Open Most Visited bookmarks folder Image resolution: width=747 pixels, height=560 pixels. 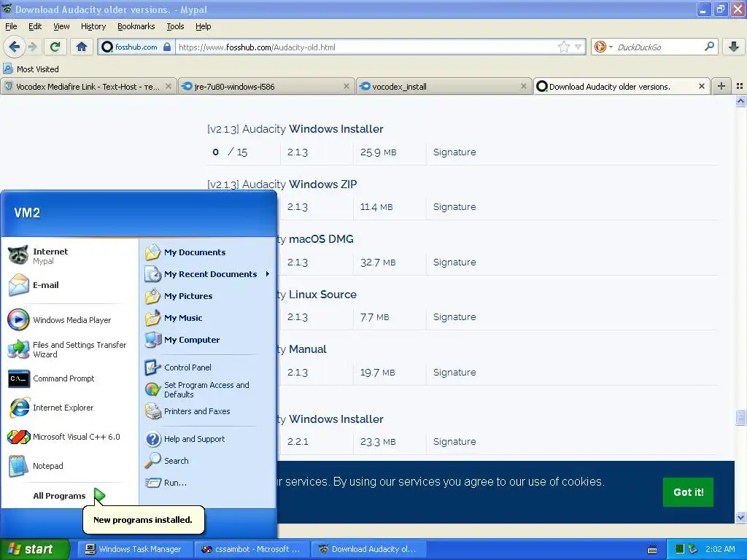tap(31, 69)
